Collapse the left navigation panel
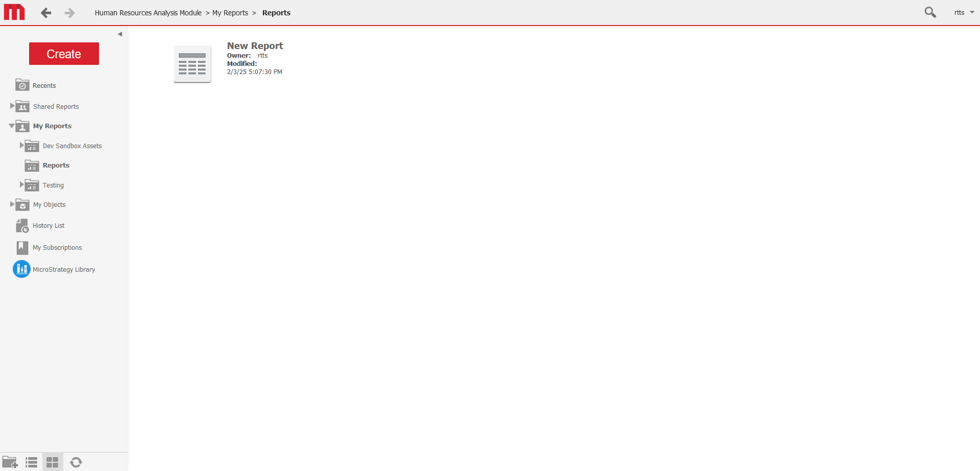Viewport: 980px width, 471px height. pos(120,34)
